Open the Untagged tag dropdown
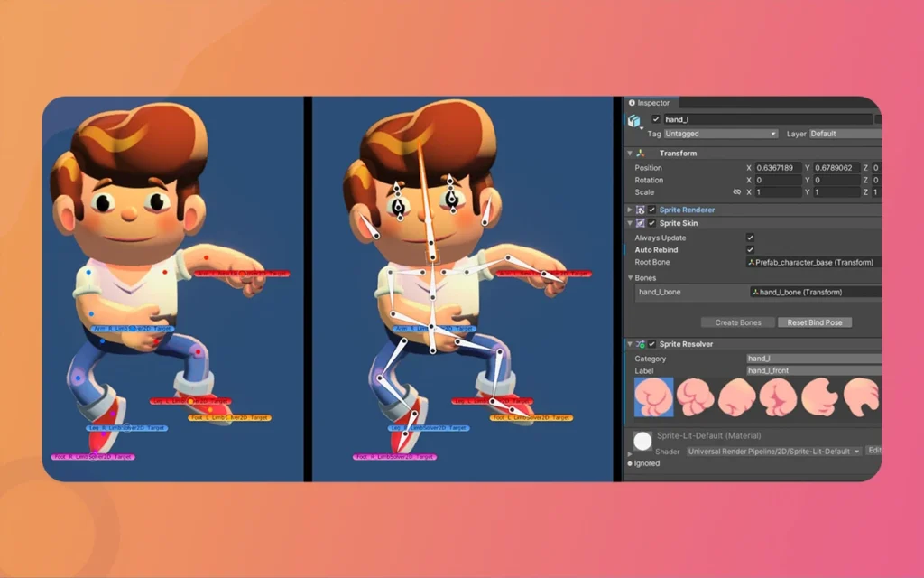Viewport: 924px width, 578px height. point(718,134)
